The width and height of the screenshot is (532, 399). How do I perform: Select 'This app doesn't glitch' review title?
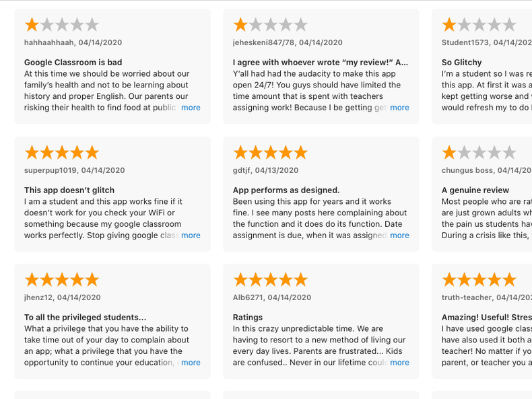pyautogui.click(x=69, y=190)
